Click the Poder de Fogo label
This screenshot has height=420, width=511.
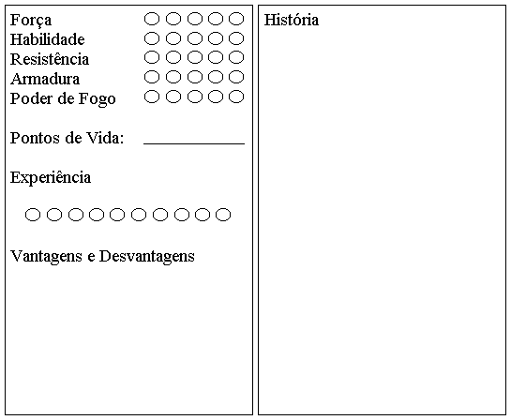63,99
